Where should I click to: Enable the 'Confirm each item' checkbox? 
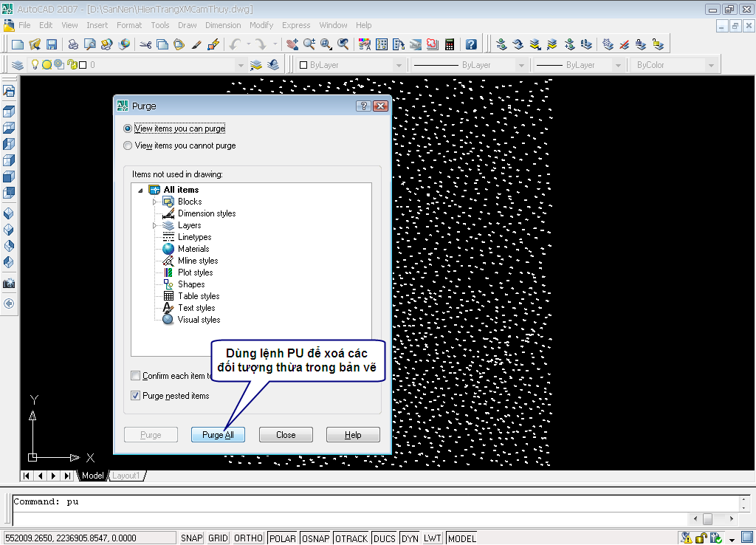136,376
